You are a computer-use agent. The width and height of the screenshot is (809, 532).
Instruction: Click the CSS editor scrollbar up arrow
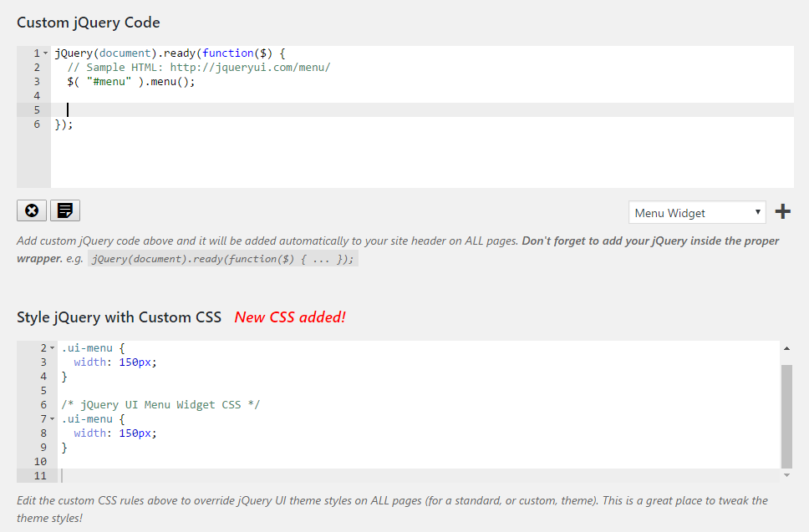click(786, 347)
